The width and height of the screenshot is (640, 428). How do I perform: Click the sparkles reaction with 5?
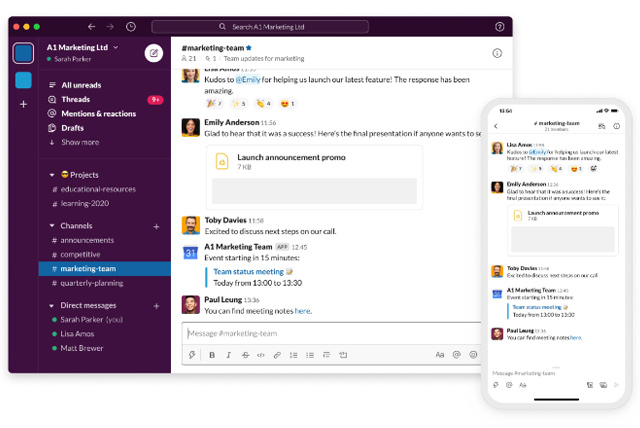point(238,104)
